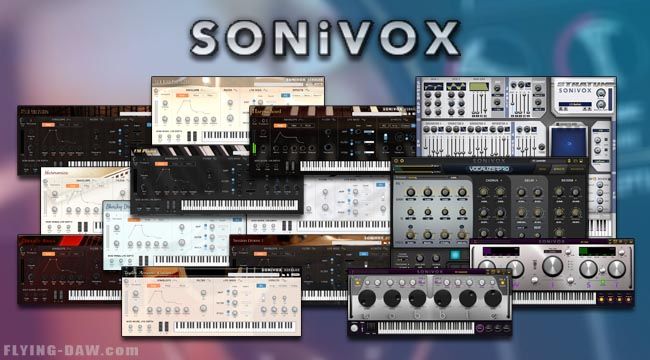
Task: Select the orange envelope tab in top cream window
Action: click(x=182, y=95)
